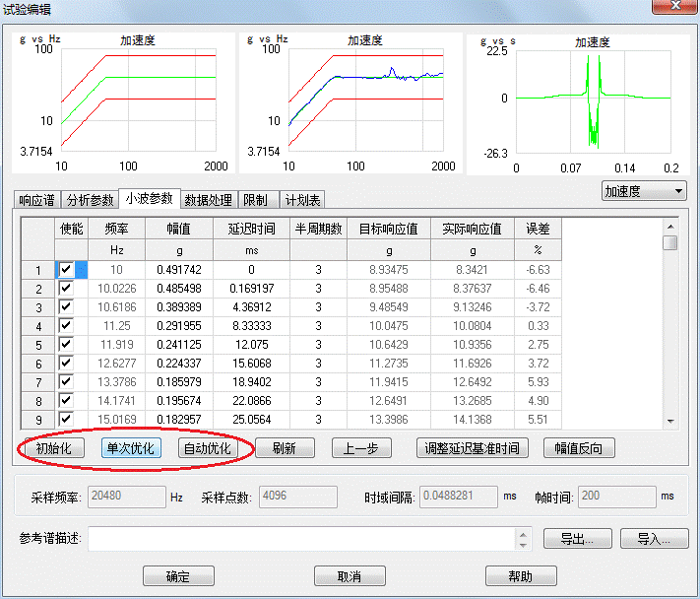Switch to the 分析参数 tab
Screen dimensions: 700x599
point(91,200)
